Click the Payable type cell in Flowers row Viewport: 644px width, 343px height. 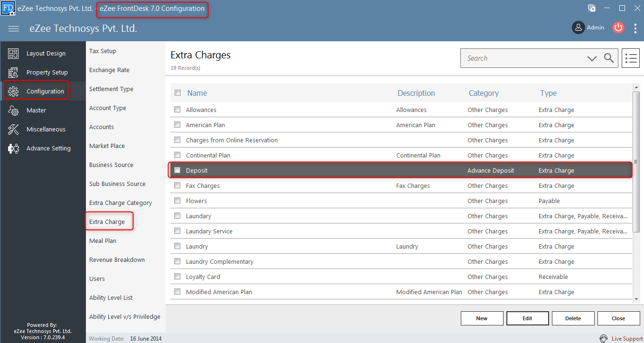tap(549, 201)
